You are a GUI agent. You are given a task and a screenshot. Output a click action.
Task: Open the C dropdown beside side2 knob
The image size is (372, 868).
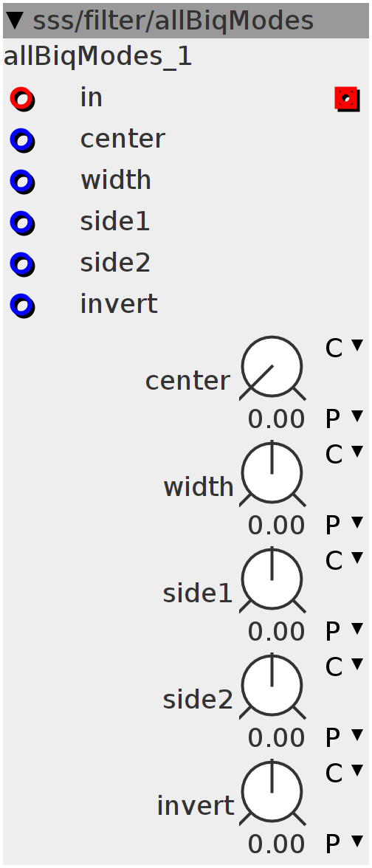[x=344, y=666]
